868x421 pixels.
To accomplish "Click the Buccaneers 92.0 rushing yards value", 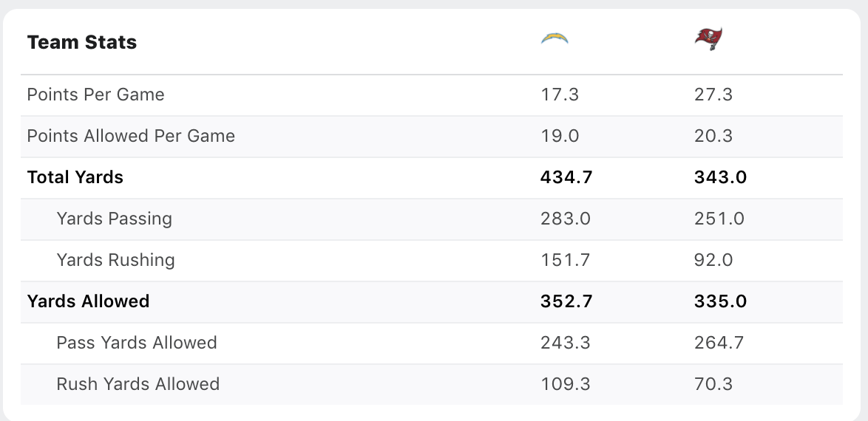I will pos(713,260).
